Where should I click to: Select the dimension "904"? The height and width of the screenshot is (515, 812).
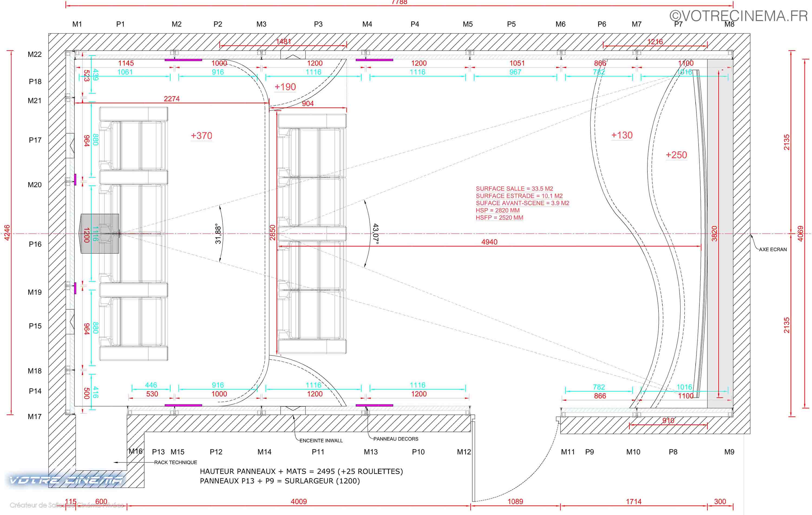click(x=308, y=103)
